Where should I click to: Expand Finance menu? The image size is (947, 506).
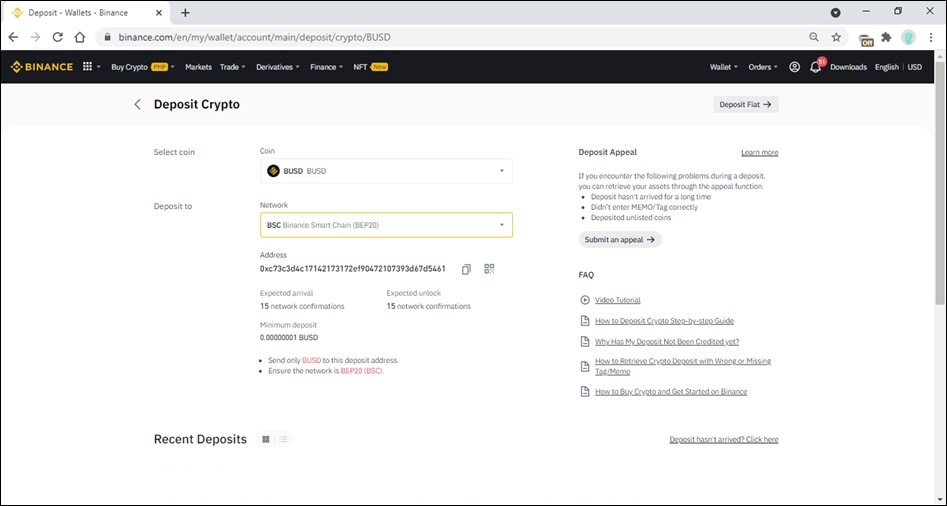326,67
